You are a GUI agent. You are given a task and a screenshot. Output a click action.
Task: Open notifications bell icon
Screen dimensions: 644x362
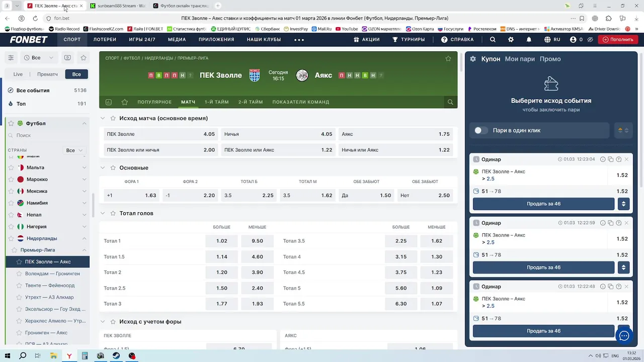[x=529, y=40]
